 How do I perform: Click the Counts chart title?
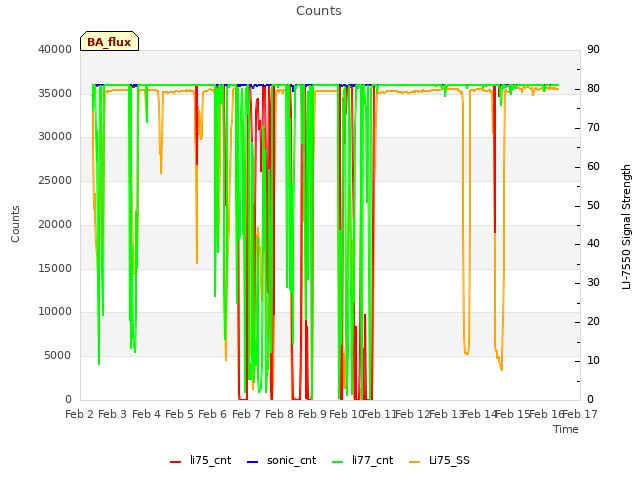(319, 11)
